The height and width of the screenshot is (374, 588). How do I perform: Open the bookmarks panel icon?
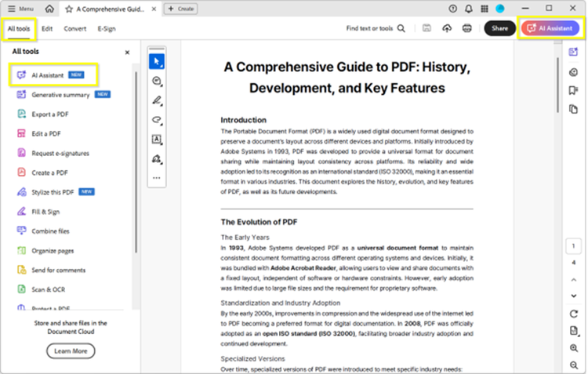[573, 90]
